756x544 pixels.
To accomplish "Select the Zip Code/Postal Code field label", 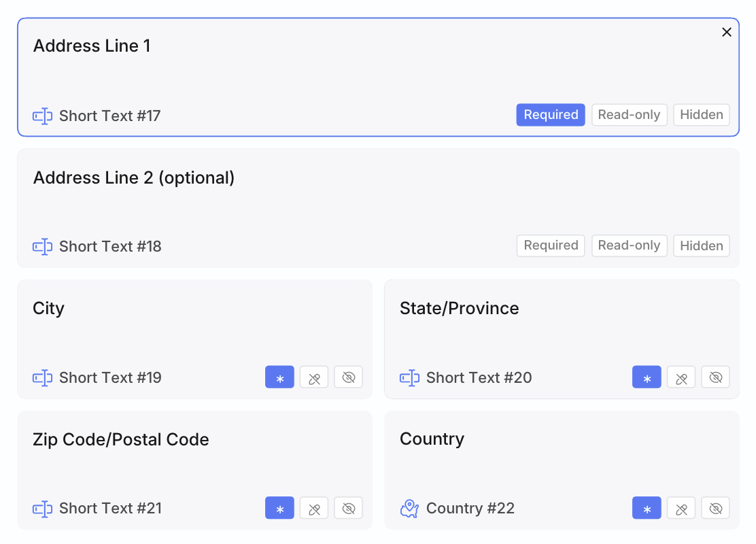I will pyautogui.click(x=121, y=439).
